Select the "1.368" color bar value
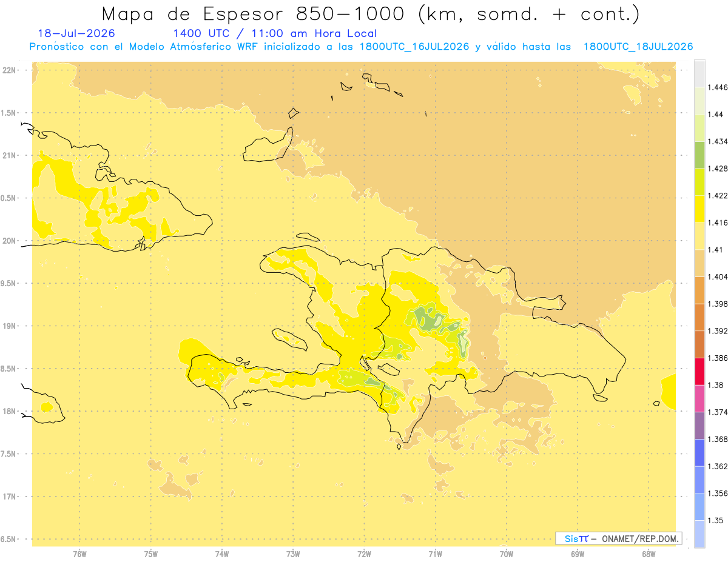Viewport: 728px width, 562px height. [717, 439]
